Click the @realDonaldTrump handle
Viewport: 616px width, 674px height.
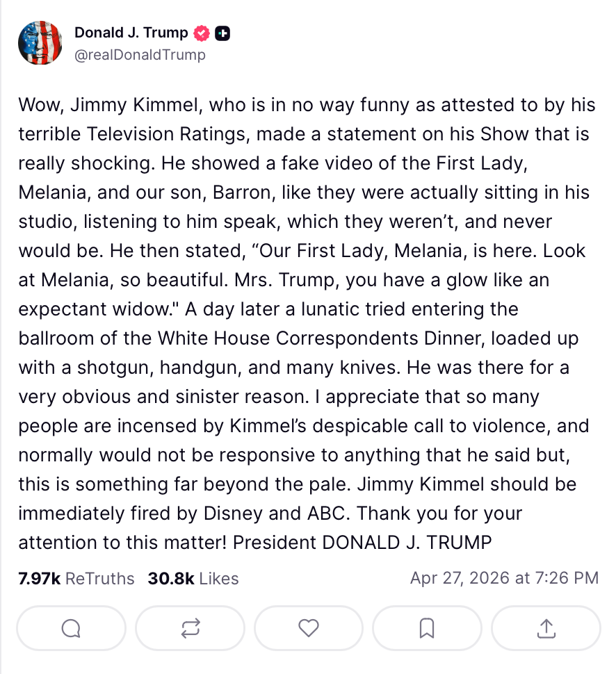click(x=140, y=55)
